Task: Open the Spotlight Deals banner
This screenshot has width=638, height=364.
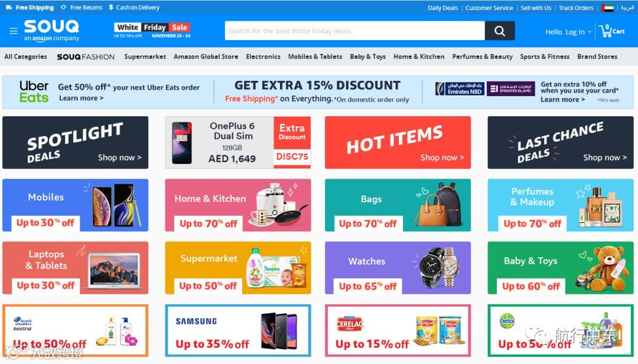Action: click(75, 143)
